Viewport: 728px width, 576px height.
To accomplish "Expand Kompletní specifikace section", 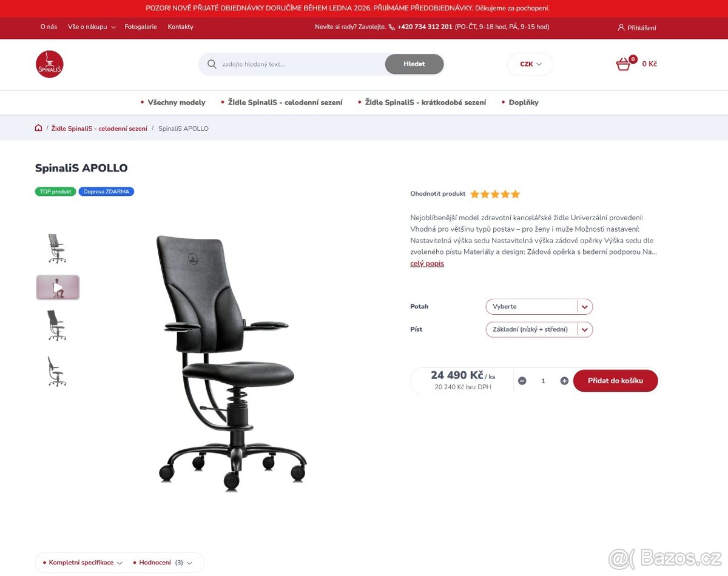I will pyautogui.click(x=83, y=563).
